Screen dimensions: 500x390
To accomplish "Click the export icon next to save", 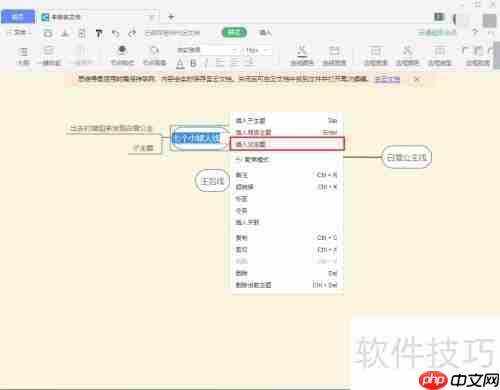I will click(66, 33).
